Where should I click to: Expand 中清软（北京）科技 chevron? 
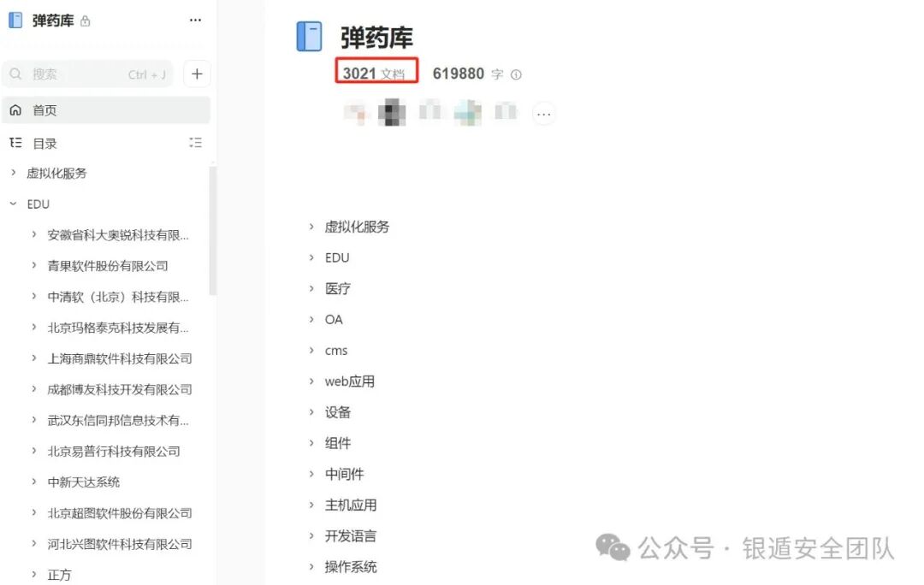(x=34, y=296)
